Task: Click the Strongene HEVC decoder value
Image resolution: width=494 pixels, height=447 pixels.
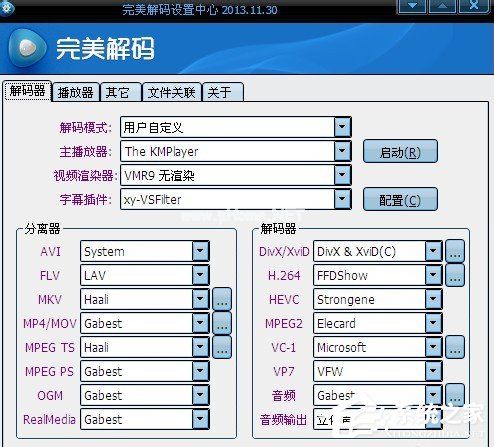Action: click(346, 300)
